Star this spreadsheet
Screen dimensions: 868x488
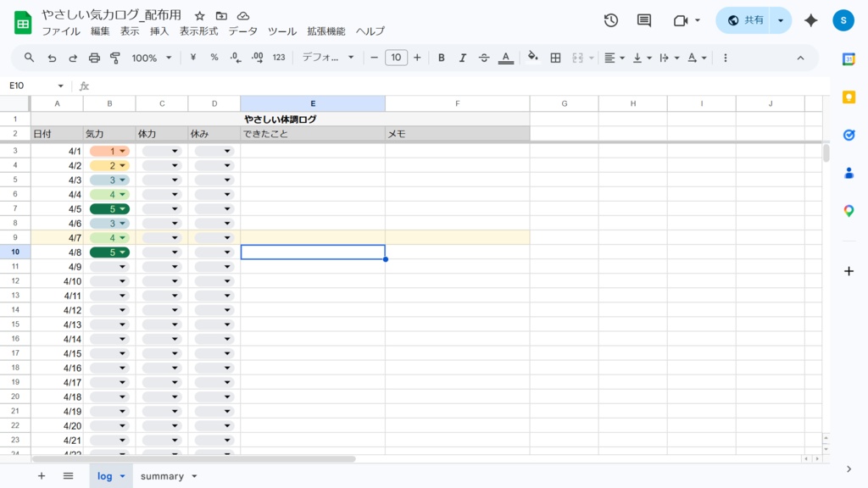200,16
